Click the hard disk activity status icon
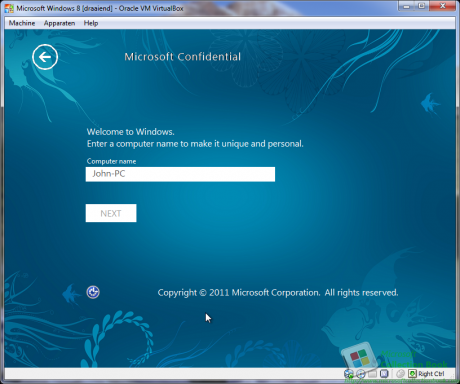The image size is (460, 384). coord(349,373)
